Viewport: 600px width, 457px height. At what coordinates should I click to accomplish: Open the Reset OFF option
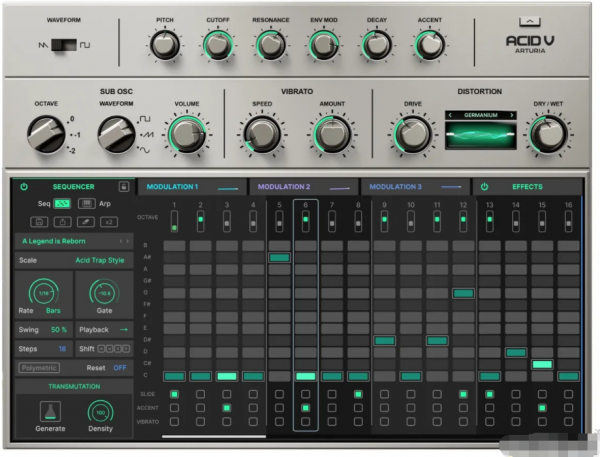(x=120, y=368)
